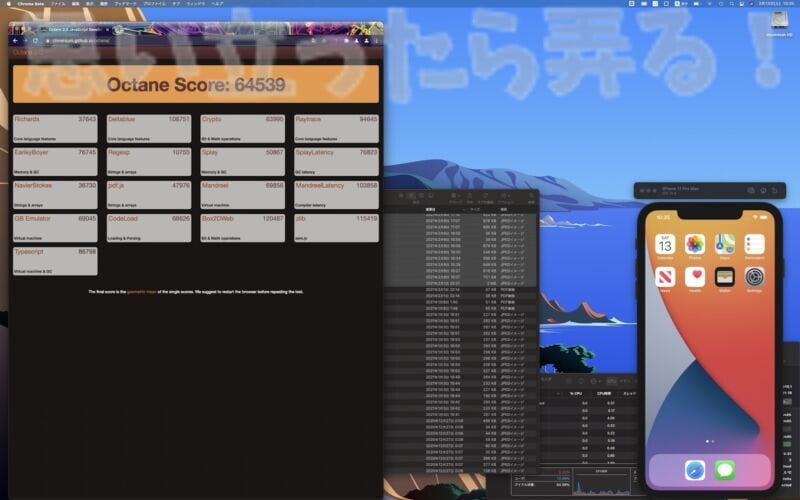Open the Deltablue benchmark card

tap(149, 129)
